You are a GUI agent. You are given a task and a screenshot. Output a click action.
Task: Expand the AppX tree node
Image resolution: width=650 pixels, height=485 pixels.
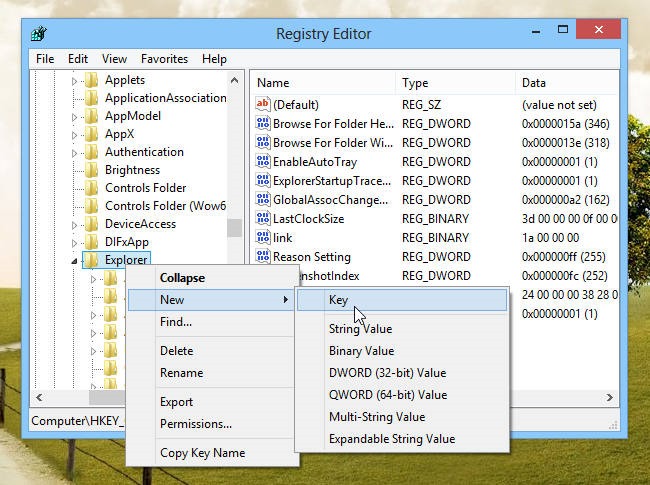74,135
